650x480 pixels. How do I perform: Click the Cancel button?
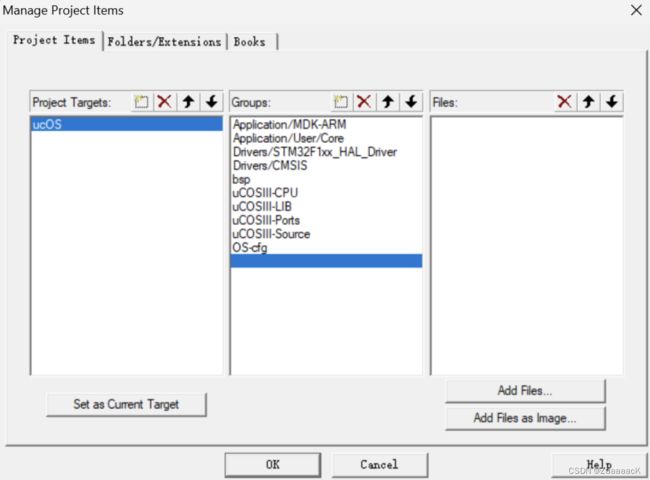(379, 465)
